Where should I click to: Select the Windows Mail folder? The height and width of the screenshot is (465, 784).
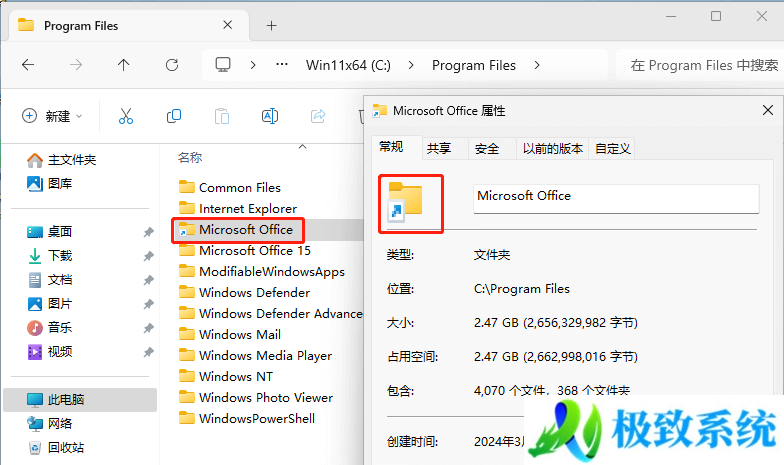tap(230, 334)
